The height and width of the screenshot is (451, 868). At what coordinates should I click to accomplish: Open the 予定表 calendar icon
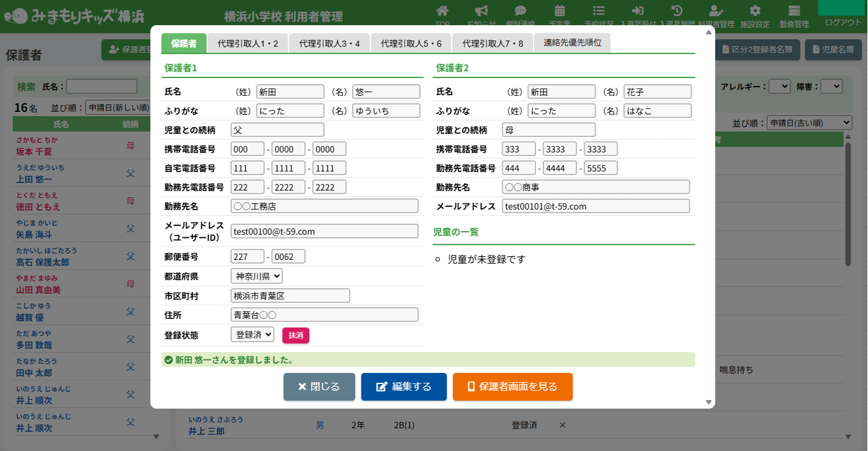click(x=559, y=11)
